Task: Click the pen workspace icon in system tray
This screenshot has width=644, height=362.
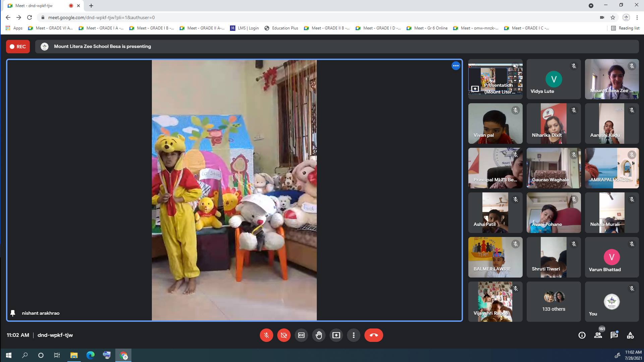Action: 617,356
